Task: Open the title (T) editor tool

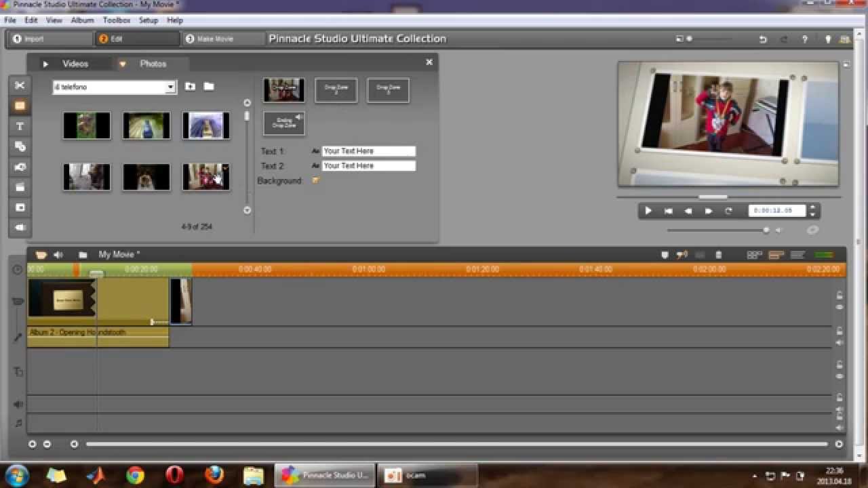Action: pyautogui.click(x=20, y=126)
